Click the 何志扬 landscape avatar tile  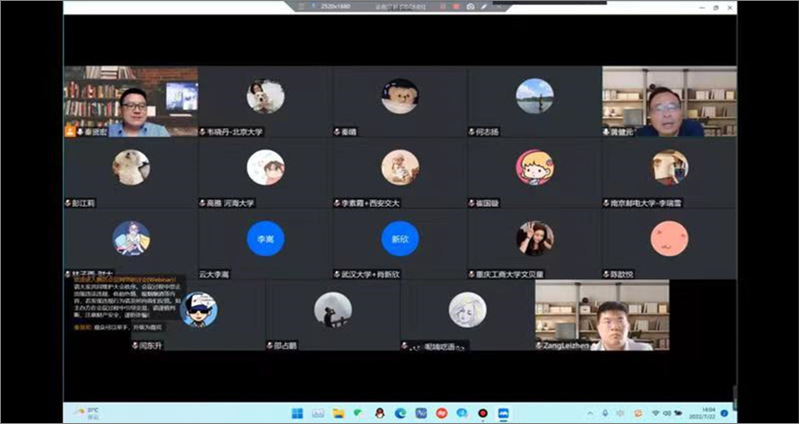534,97
